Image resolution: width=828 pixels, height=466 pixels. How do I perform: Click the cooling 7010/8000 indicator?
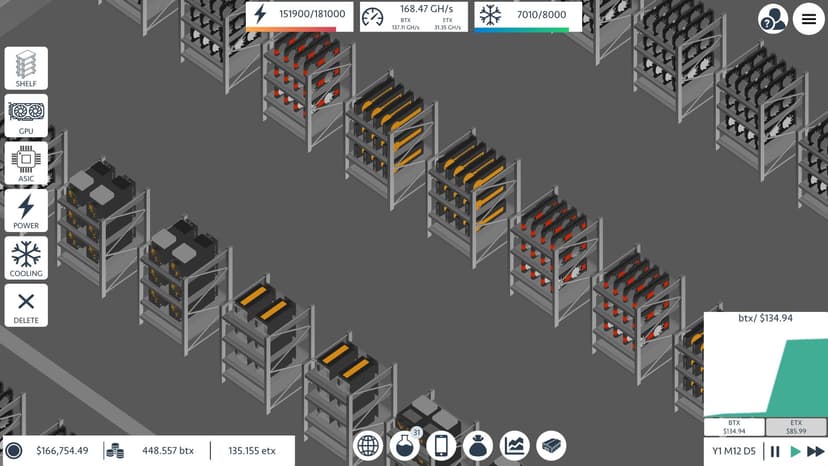[x=528, y=16]
